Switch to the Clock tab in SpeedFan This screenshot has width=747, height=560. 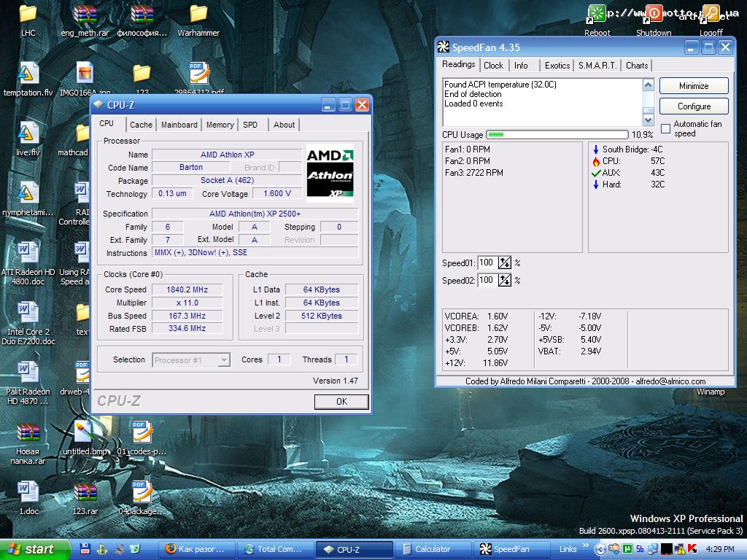(x=494, y=65)
